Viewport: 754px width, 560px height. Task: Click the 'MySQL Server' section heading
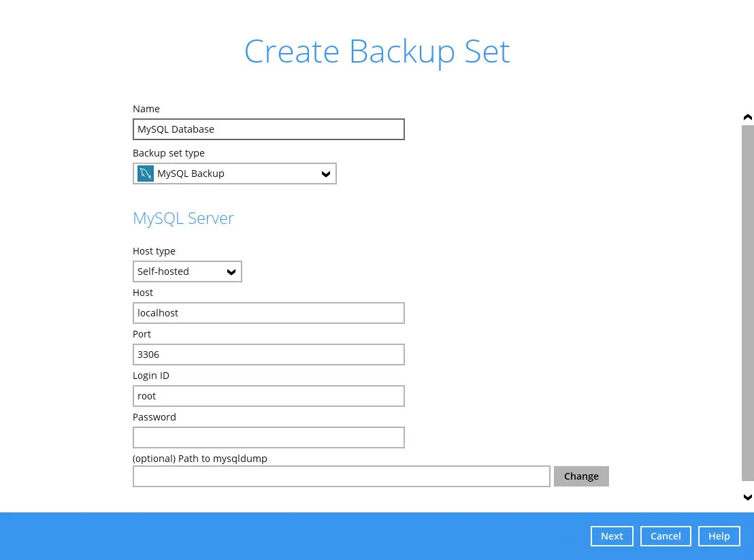click(x=183, y=218)
